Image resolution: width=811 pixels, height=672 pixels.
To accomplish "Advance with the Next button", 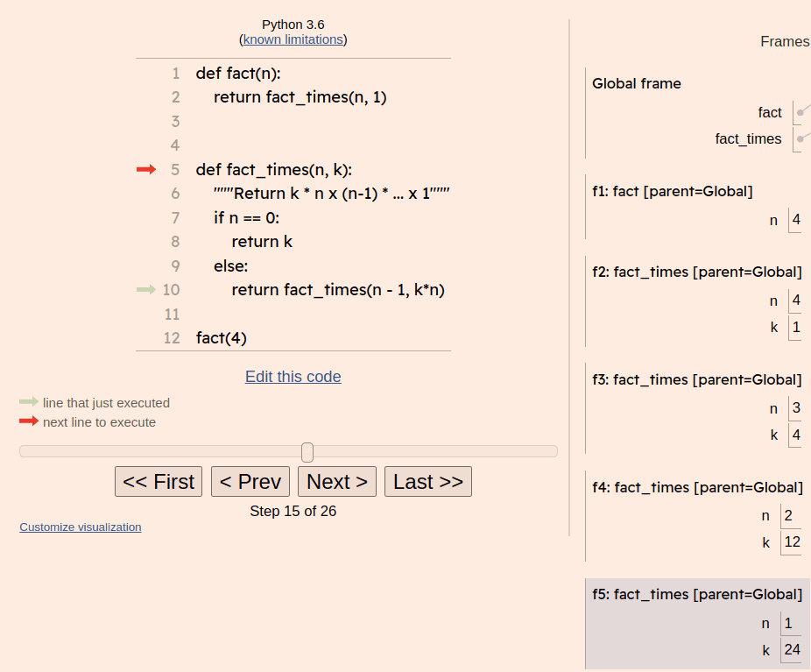I will tap(337, 482).
